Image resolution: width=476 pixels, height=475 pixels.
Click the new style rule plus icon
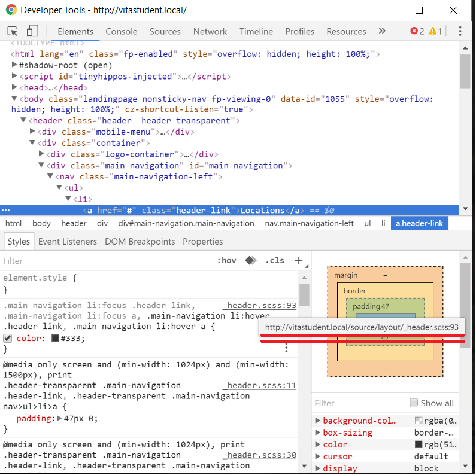click(299, 260)
